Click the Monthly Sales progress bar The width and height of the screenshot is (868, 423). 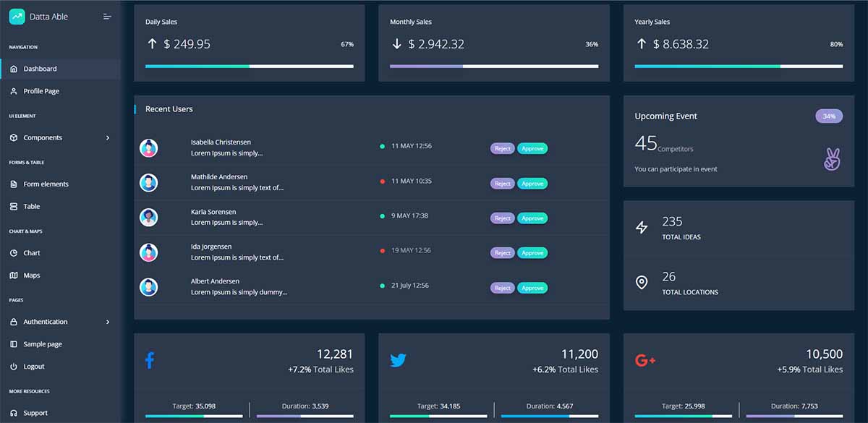494,67
